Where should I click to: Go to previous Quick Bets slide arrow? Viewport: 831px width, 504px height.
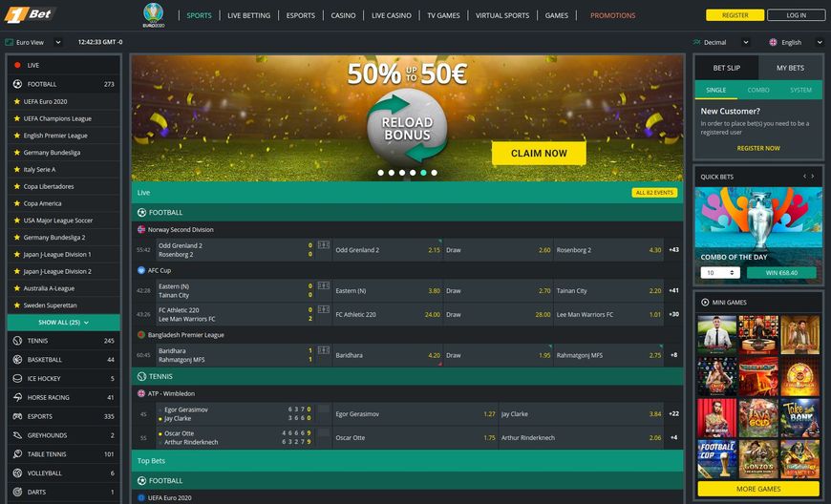(804, 177)
